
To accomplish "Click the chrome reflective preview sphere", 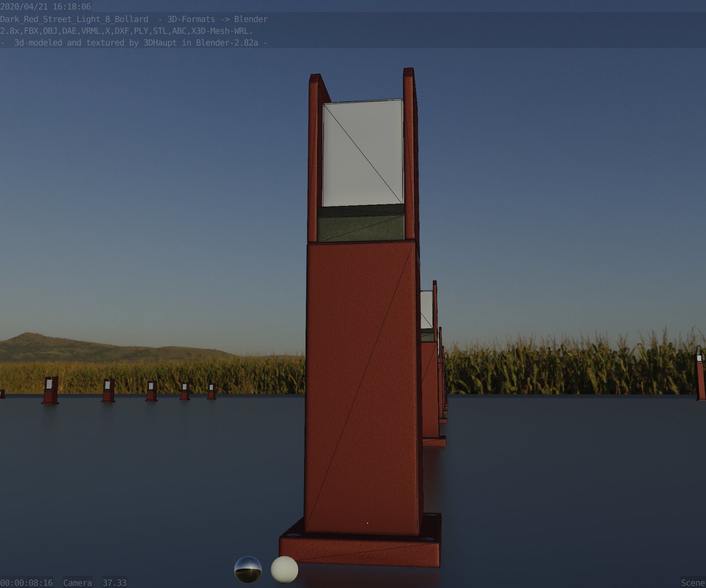I will [248, 570].
